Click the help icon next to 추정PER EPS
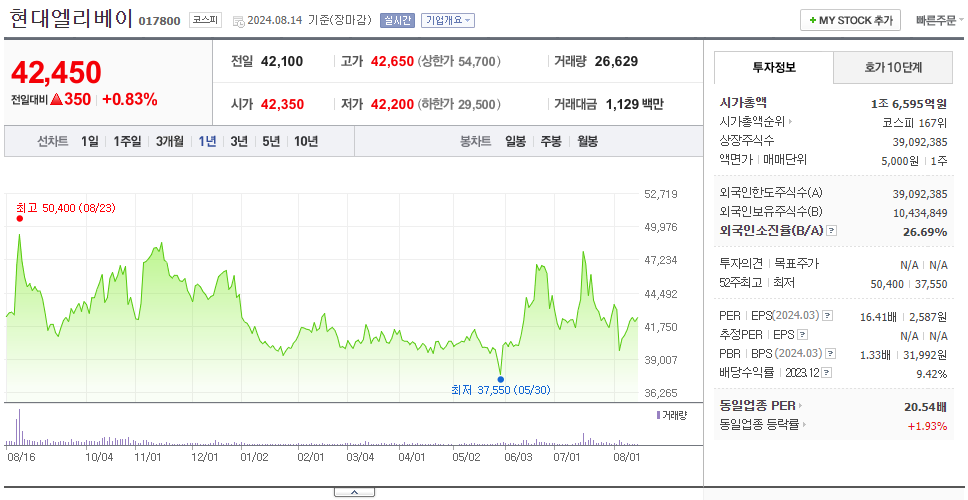 coord(803,335)
